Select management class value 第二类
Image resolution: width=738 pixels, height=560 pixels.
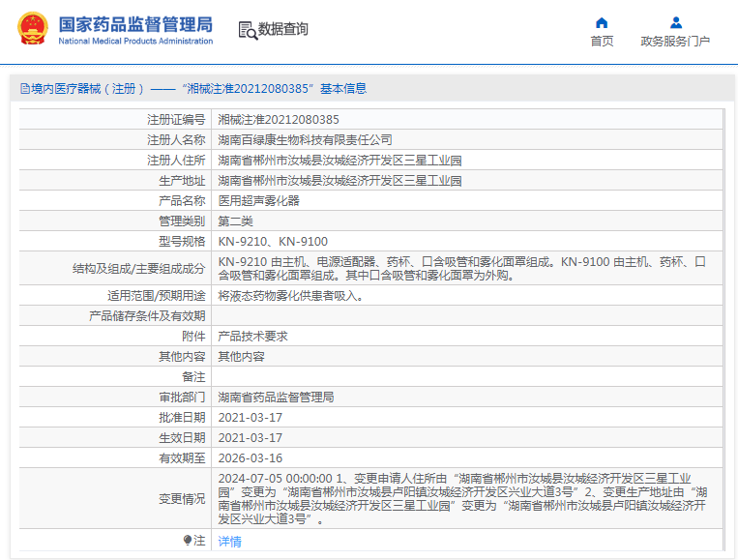pyautogui.click(x=235, y=221)
